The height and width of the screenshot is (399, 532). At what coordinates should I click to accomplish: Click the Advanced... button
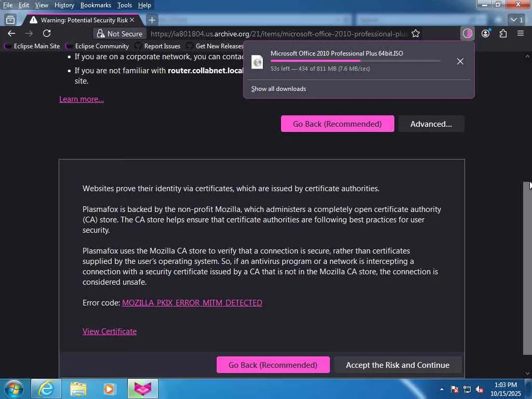click(x=431, y=124)
